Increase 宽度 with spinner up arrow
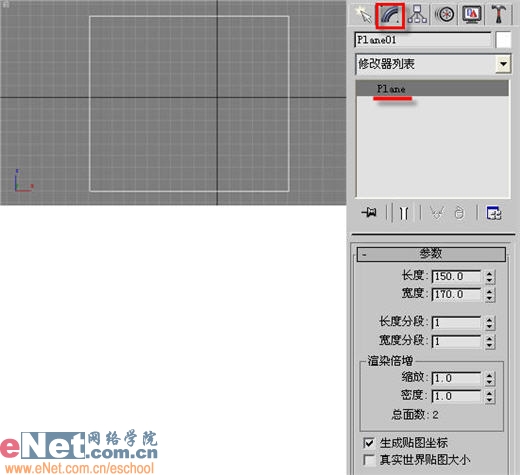 489,292
